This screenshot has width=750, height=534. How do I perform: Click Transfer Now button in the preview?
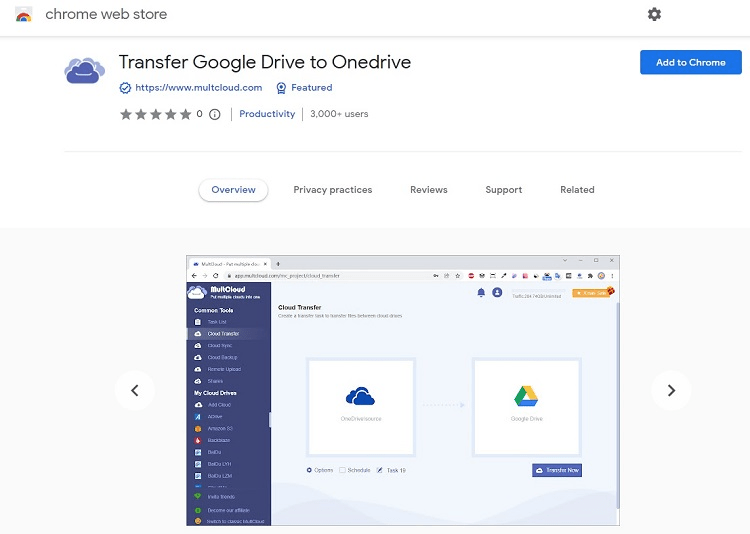(557, 470)
